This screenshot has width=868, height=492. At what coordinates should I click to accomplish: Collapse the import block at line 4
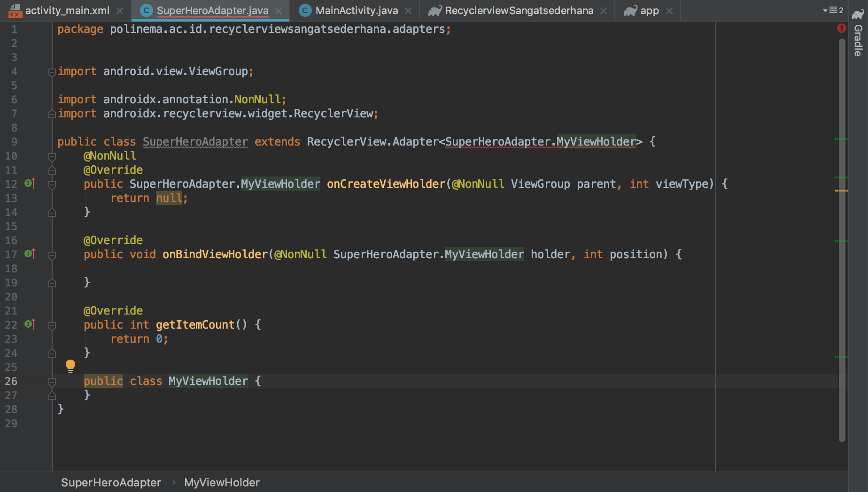(52, 72)
